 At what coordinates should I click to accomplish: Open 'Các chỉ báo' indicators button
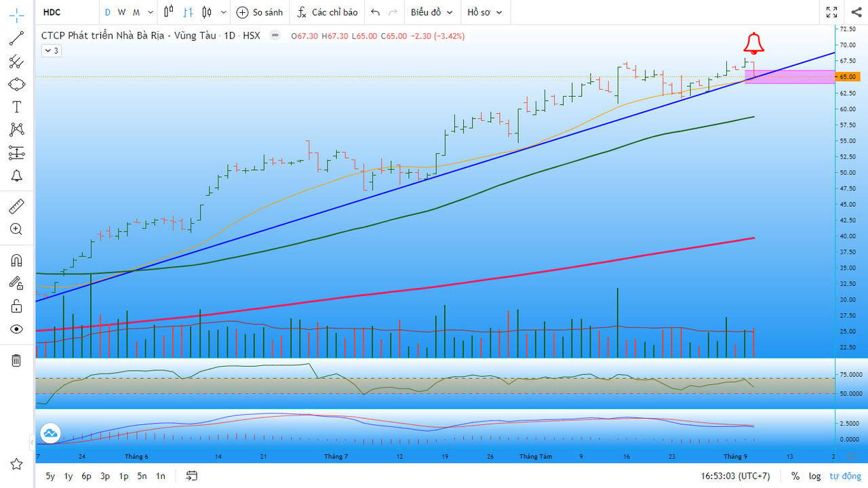coord(328,12)
